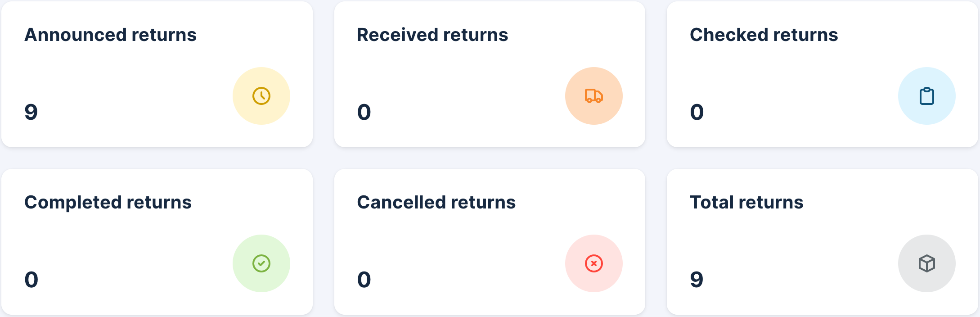This screenshot has height=317, width=980.
Task: Open the Announced returns heading
Action: (x=110, y=35)
